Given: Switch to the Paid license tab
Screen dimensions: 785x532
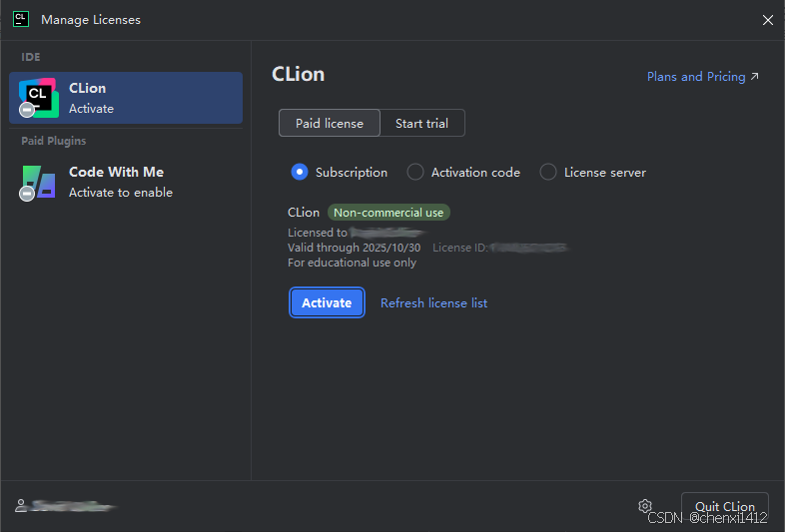Looking at the screenshot, I should tap(330, 123).
